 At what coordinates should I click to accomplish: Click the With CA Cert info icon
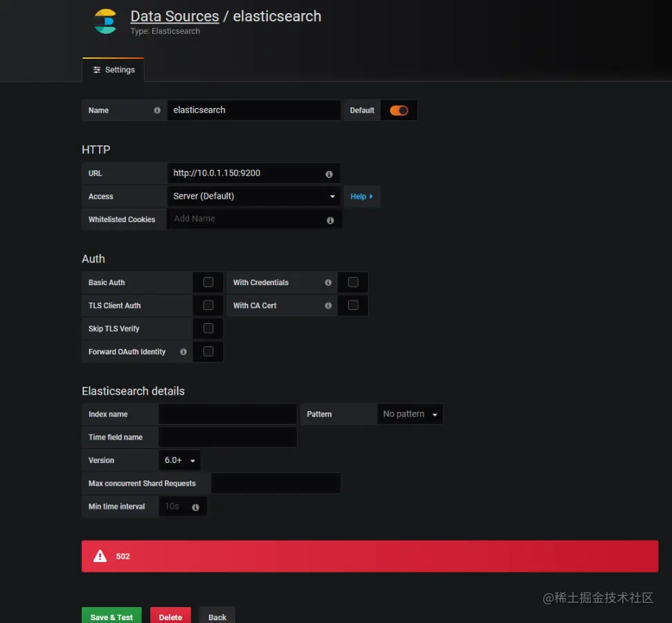coord(328,306)
